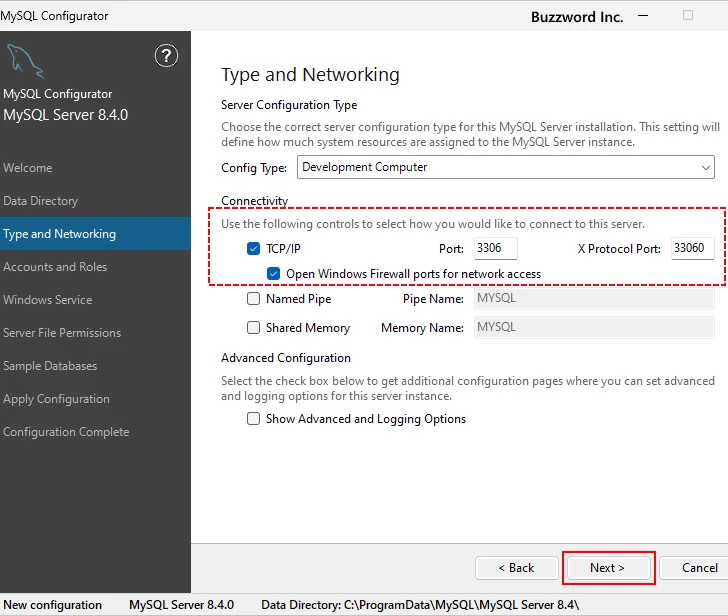This screenshot has width=728, height=616.
Task: Click the MySQL dolphin logo
Action: [25, 61]
